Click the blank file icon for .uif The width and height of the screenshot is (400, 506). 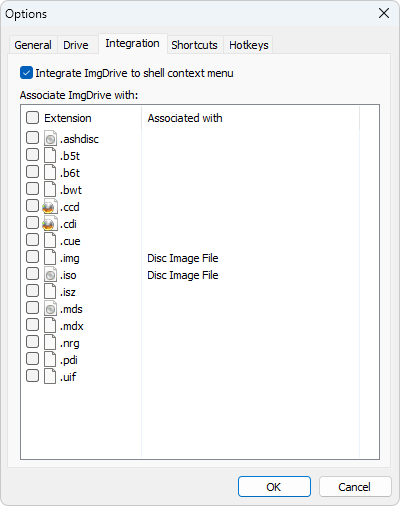tap(50, 377)
